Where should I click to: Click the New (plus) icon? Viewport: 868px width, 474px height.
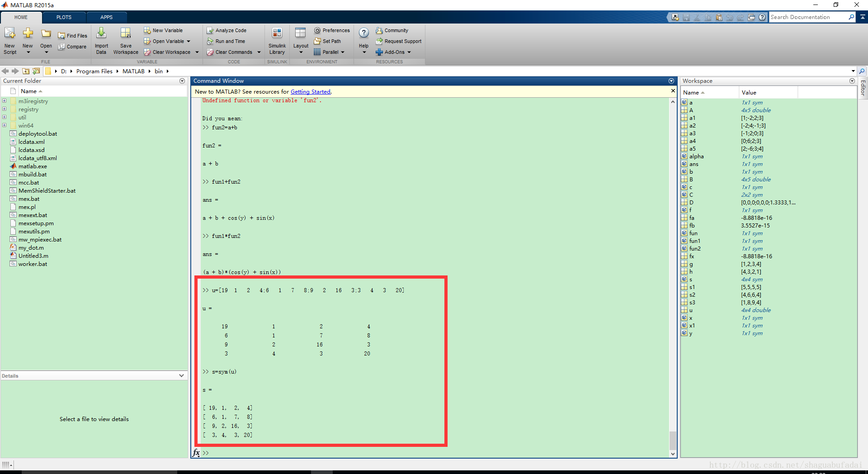point(28,33)
